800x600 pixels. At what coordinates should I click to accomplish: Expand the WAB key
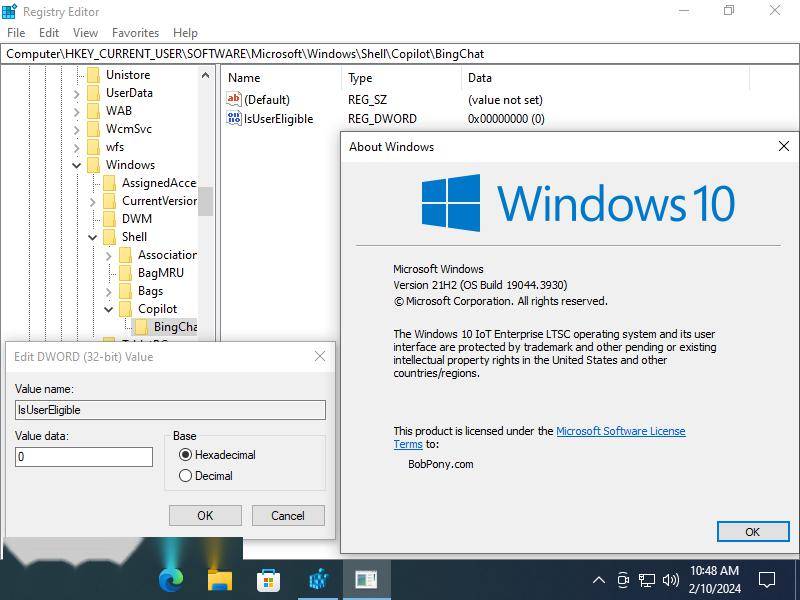[76, 112]
